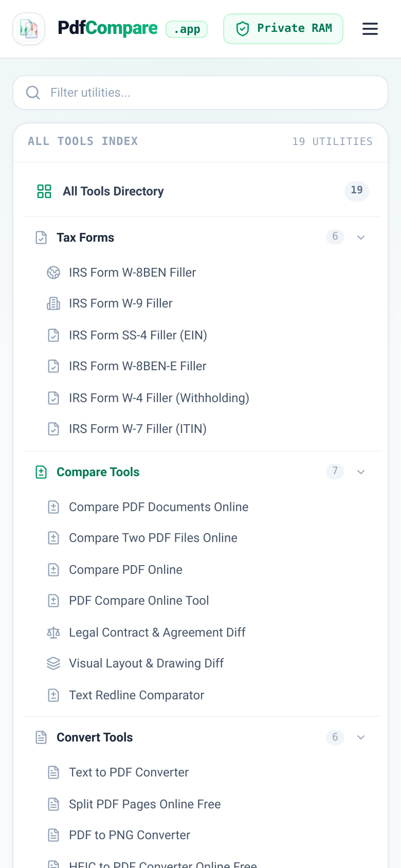The image size is (401, 868).
Task: Collapse the Compare Tools section chevron
Action: click(x=361, y=472)
